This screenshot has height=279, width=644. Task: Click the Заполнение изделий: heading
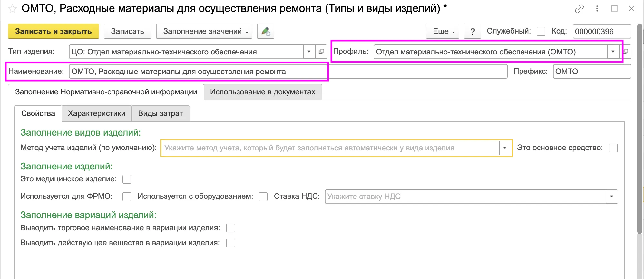[66, 166]
